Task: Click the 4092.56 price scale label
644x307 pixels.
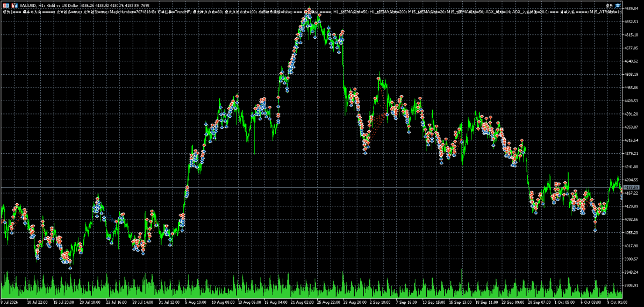Action: point(631,219)
